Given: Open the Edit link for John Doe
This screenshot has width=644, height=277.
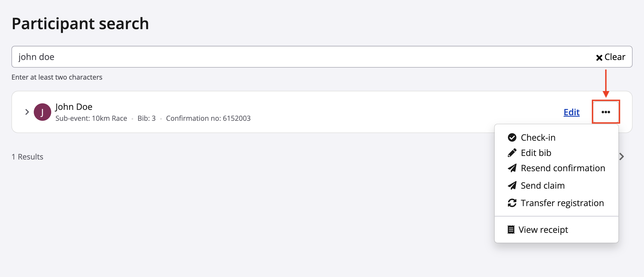Looking at the screenshot, I should coord(571,112).
